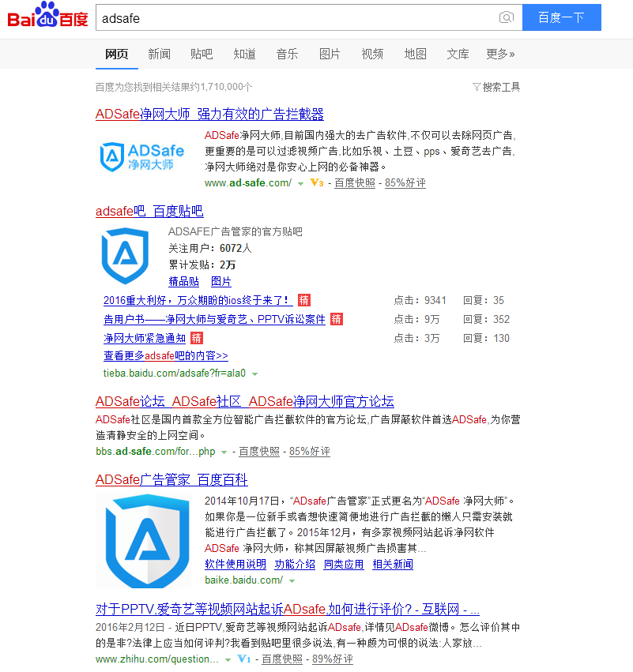633x672 pixels.
Task: Expand arrow next to baike.baidu.com/
Action: [292, 581]
